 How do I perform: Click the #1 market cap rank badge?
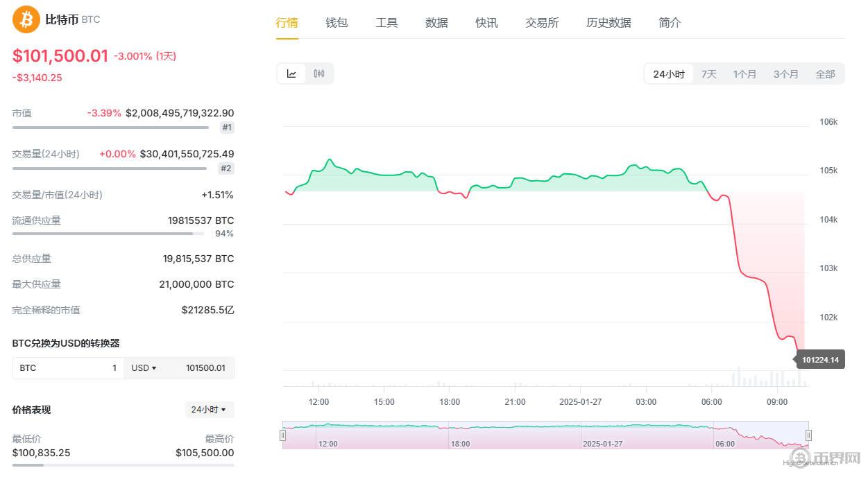227,128
